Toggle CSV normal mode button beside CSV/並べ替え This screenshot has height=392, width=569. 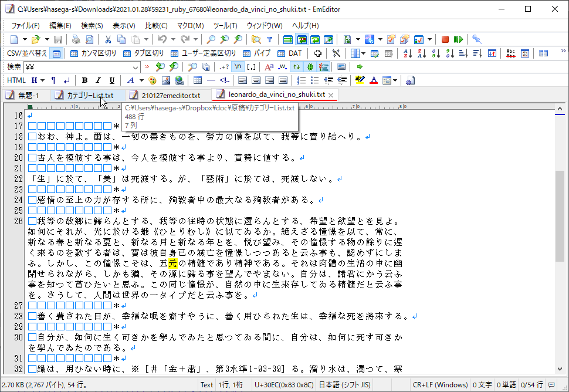pos(57,53)
